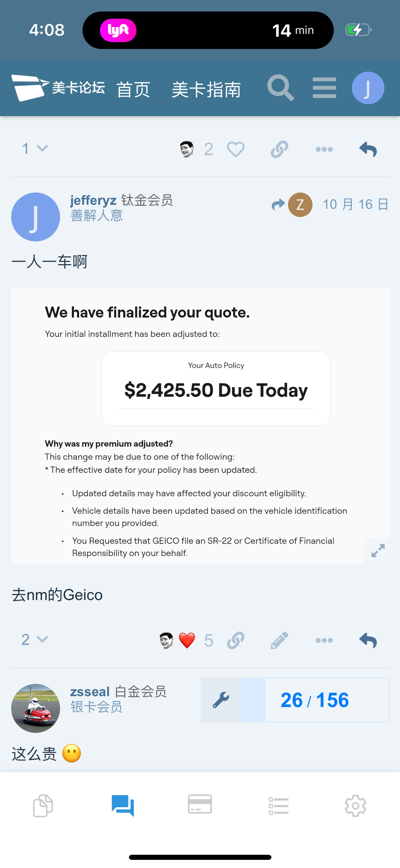Open the settings gear bottom tab
This screenshot has height=868, width=400.
(355, 806)
